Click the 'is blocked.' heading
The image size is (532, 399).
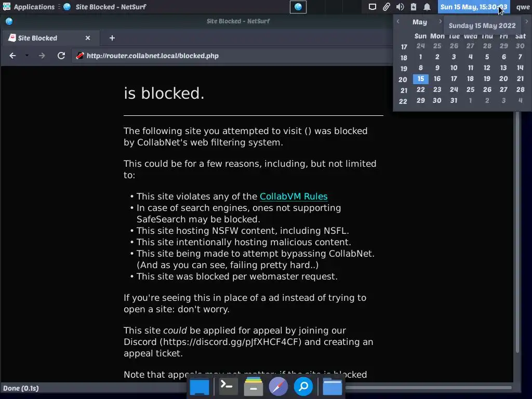coord(164,94)
